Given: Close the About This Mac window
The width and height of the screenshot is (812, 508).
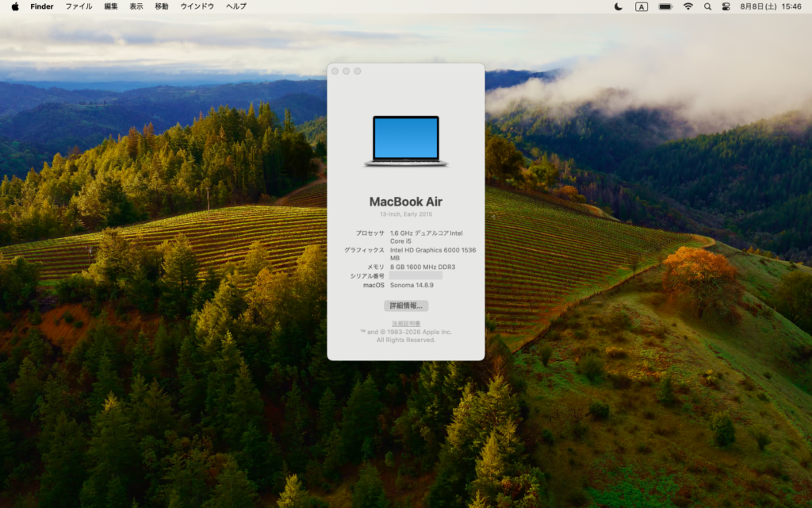Looking at the screenshot, I should (335, 71).
